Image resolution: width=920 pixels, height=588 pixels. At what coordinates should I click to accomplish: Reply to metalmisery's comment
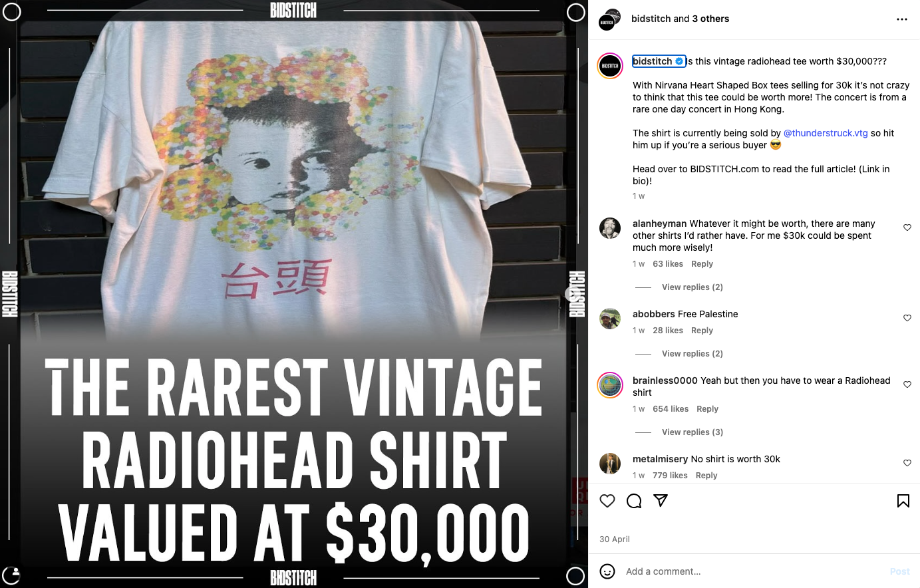click(x=706, y=476)
